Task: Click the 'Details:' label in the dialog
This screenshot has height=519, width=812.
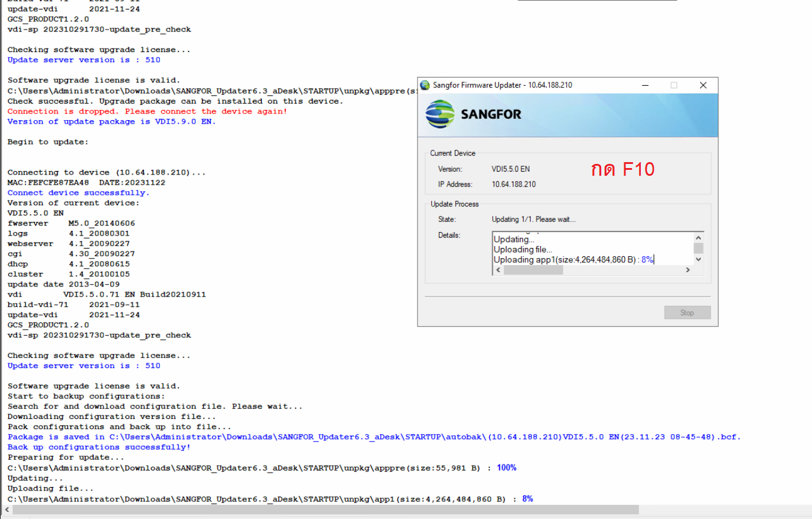Action: click(450, 235)
